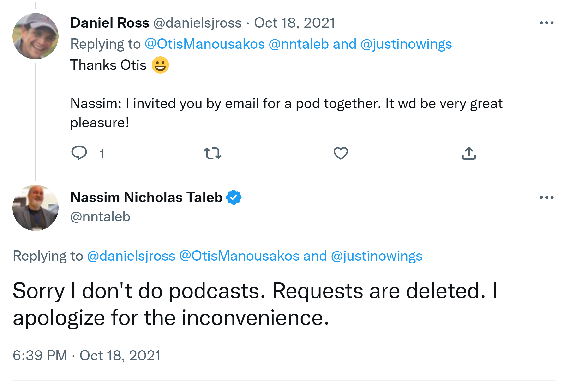Open @justinowings mention in Daniel's reply line
This screenshot has height=392, width=570.
tap(406, 44)
